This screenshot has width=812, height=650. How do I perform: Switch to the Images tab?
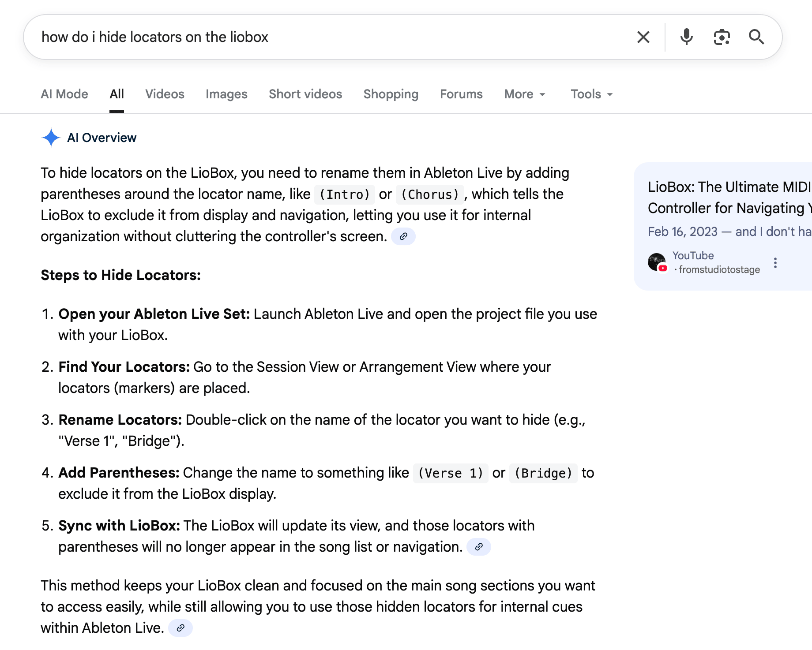pyautogui.click(x=226, y=94)
